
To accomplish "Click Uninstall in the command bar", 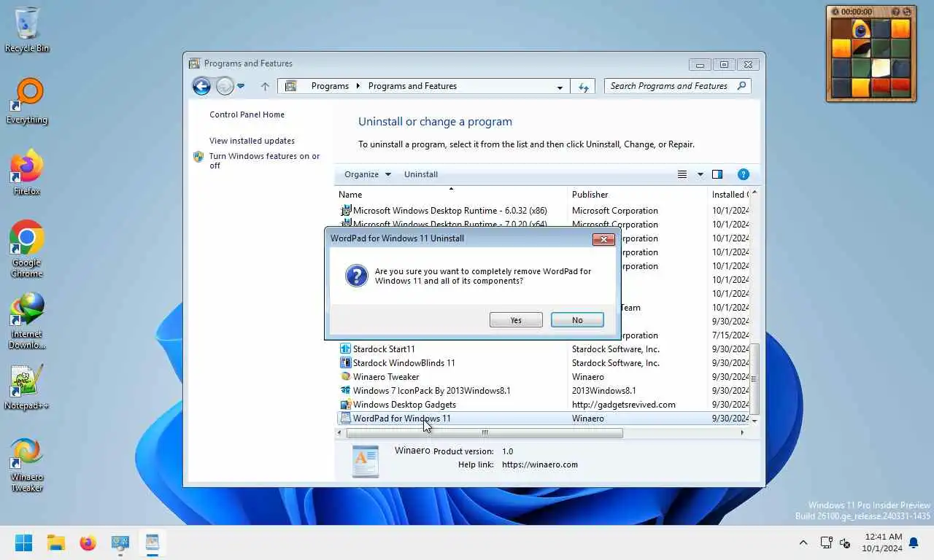I will (x=421, y=174).
